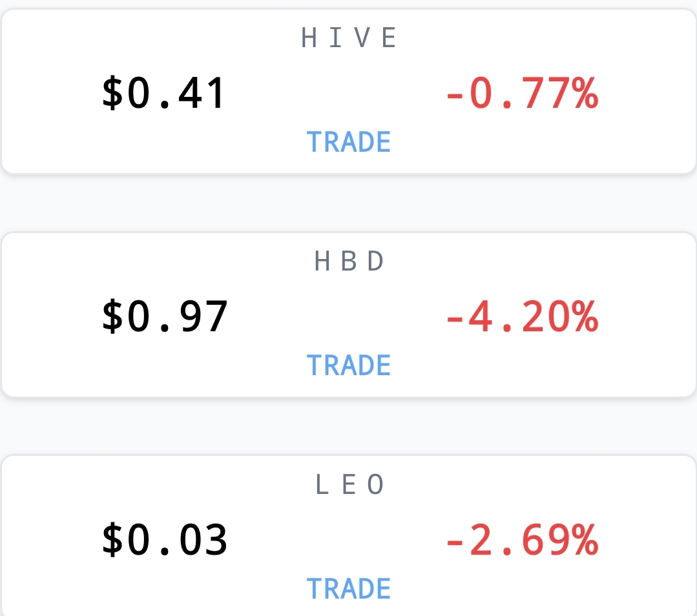Trade the token priced at $0.03

point(349,588)
